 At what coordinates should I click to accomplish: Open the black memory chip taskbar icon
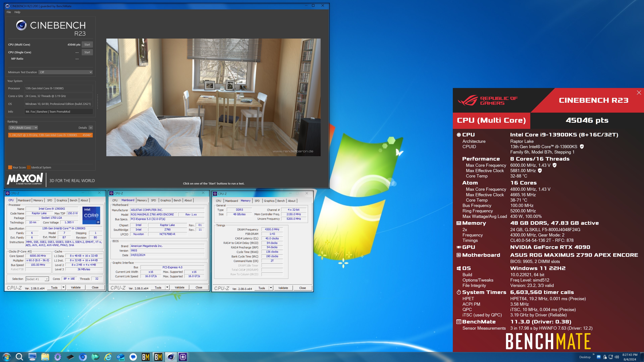70,357
